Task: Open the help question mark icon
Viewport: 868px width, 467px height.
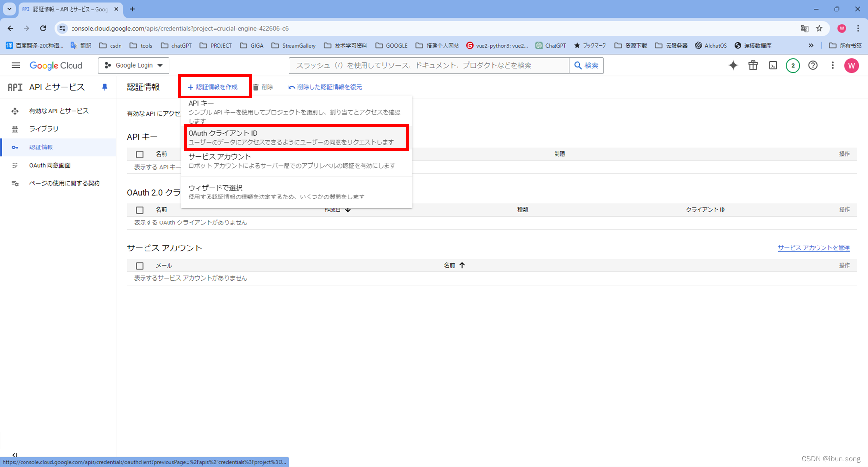Action: coord(813,65)
